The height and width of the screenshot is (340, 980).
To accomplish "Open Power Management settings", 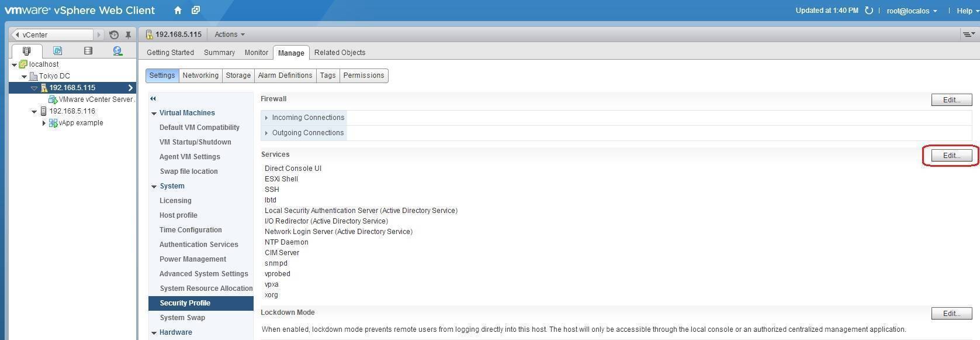I will 193,259.
